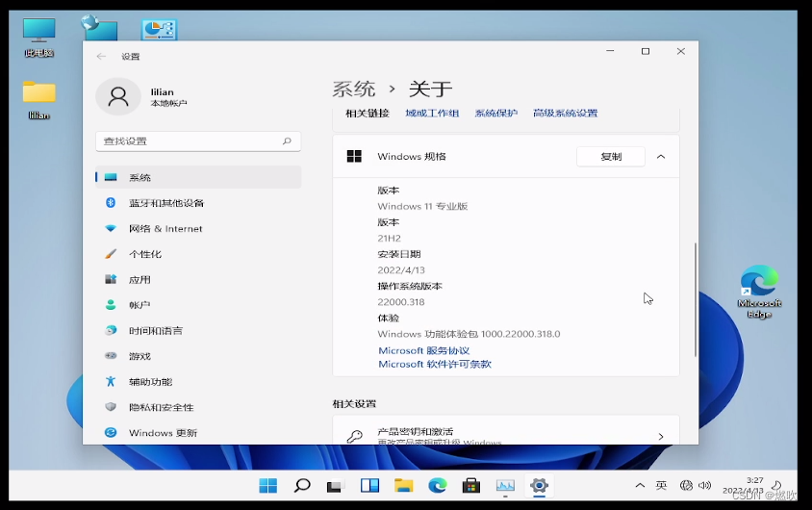812x510 pixels.
Task: Go back with the Settings back arrow
Action: pos(101,57)
